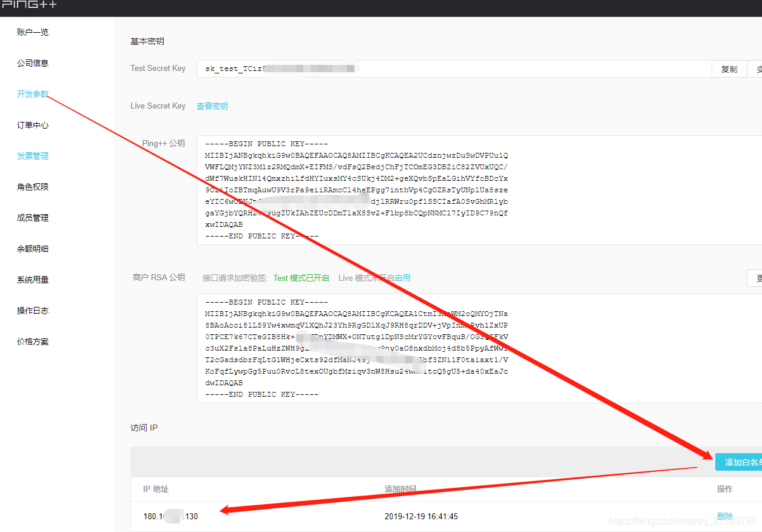Click Test 模式已开启 status
762x532 pixels.
tap(302, 278)
